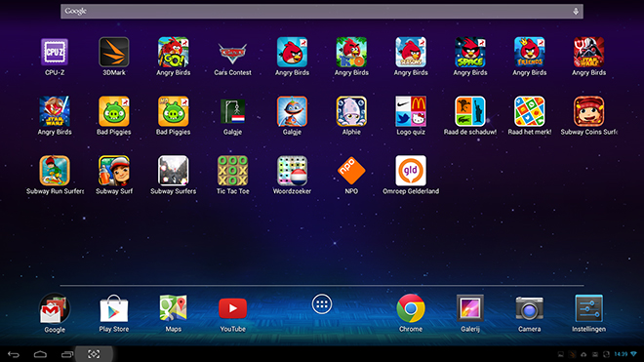Launch the Camera app
The height and width of the screenshot is (362, 644).
point(530,309)
